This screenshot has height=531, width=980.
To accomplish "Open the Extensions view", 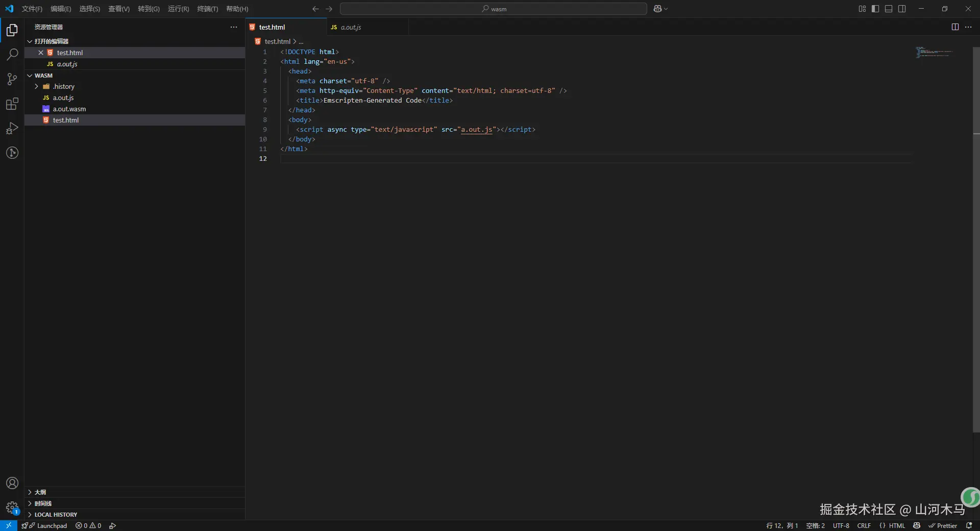I will (12, 104).
